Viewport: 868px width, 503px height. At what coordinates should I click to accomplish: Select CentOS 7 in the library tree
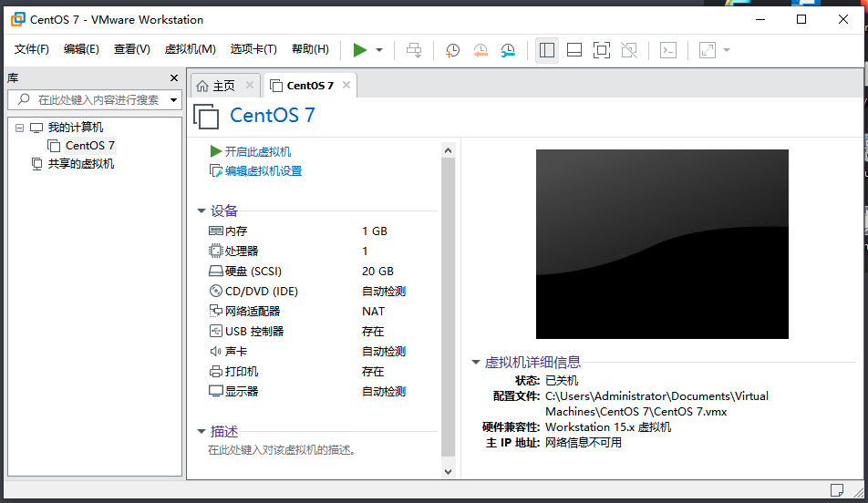tap(89, 146)
